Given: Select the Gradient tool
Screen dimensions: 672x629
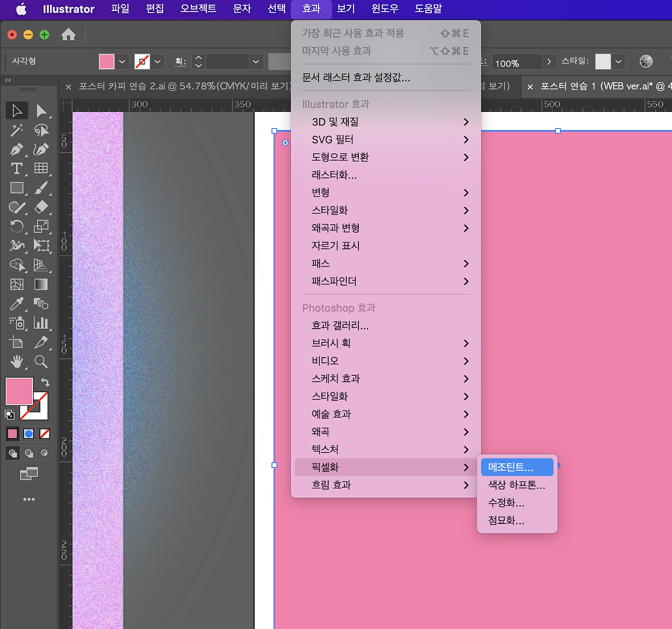Looking at the screenshot, I should pos(41,284).
